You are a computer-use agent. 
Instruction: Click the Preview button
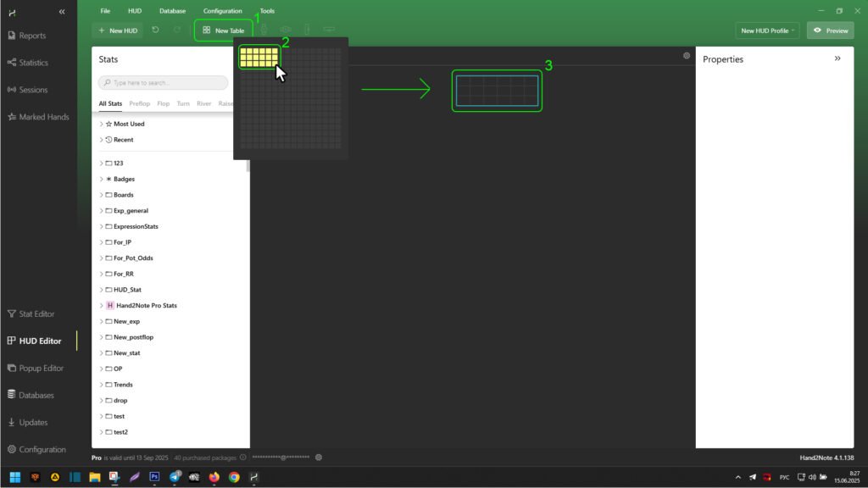[x=830, y=30]
